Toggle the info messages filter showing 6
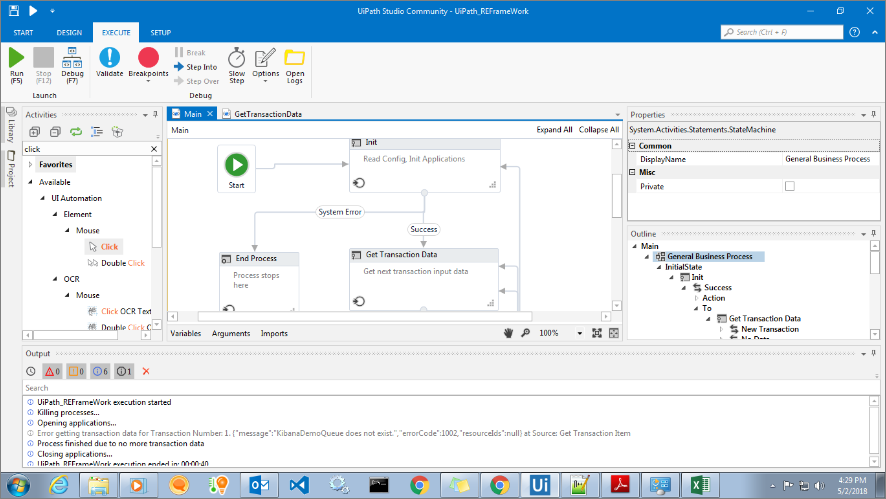The image size is (886, 499). [x=99, y=371]
